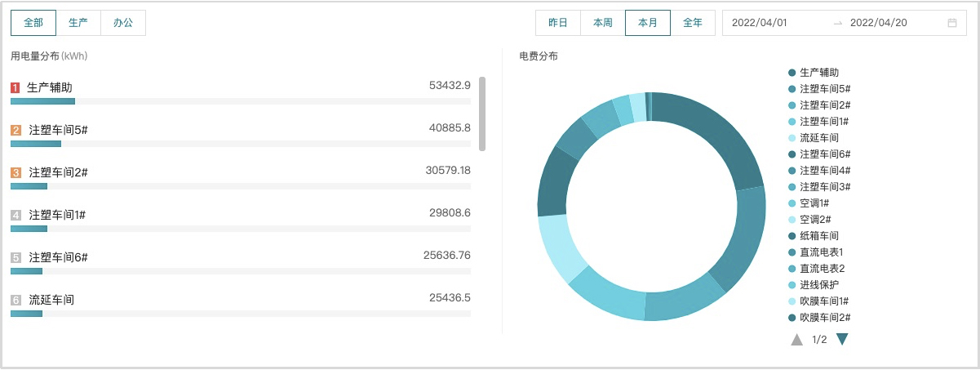Click the usage list vertical scrollbar
Screen dimensions: 980x370
482,114
